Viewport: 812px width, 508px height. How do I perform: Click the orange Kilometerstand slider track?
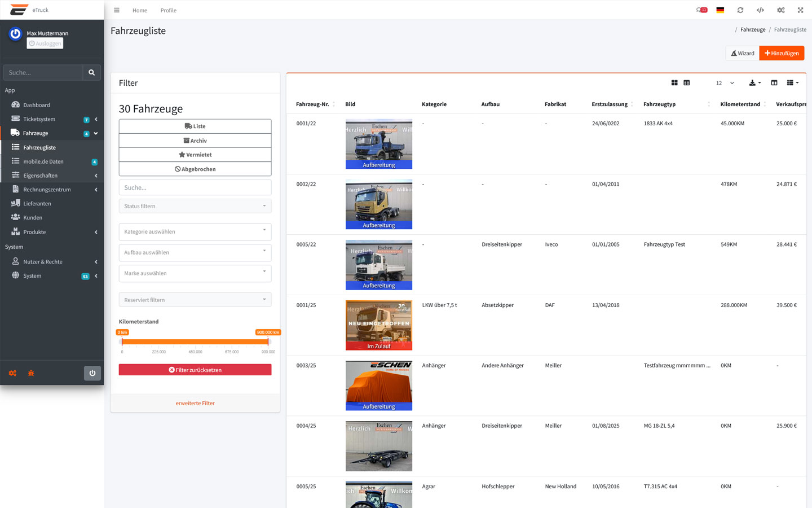195,341
